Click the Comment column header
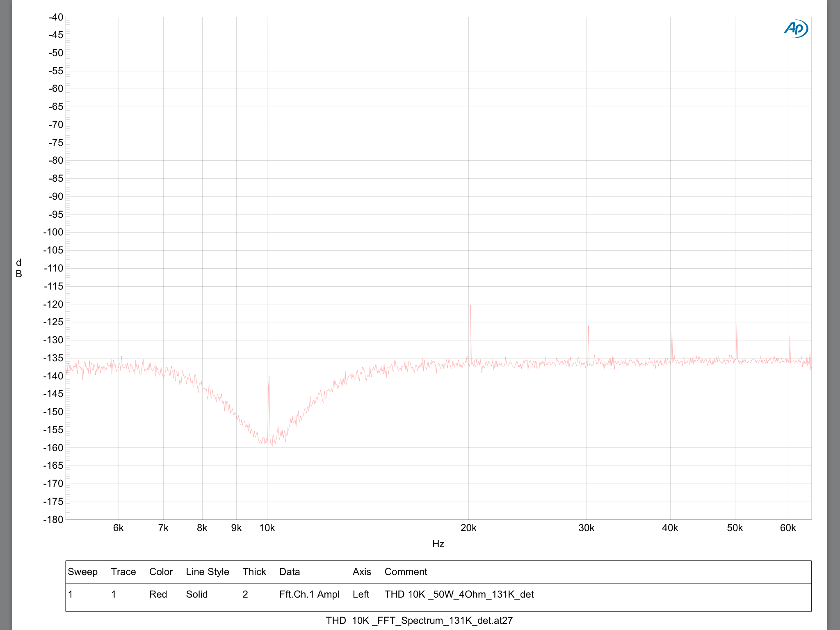Screen dimensions: 840x630 click(406, 572)
